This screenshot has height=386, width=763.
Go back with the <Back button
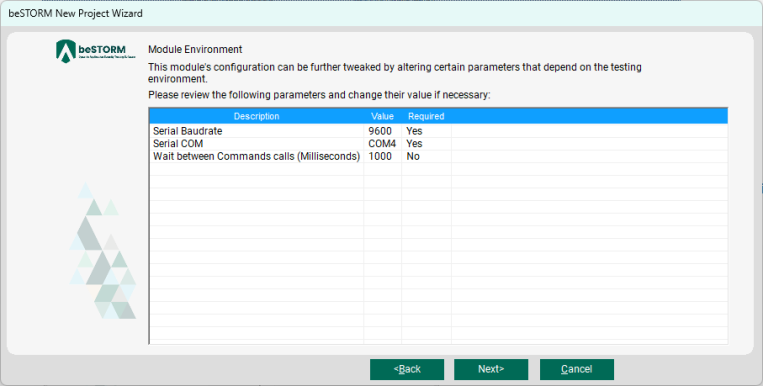pos(407,369)
